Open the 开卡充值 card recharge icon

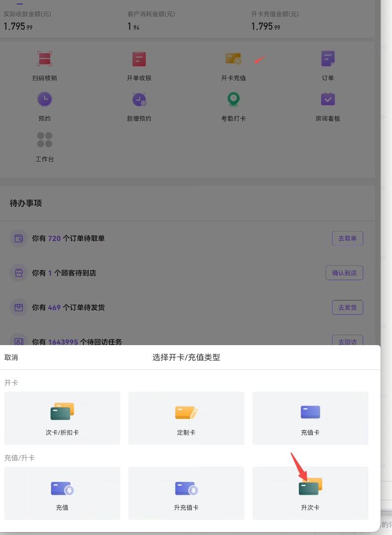233,59
